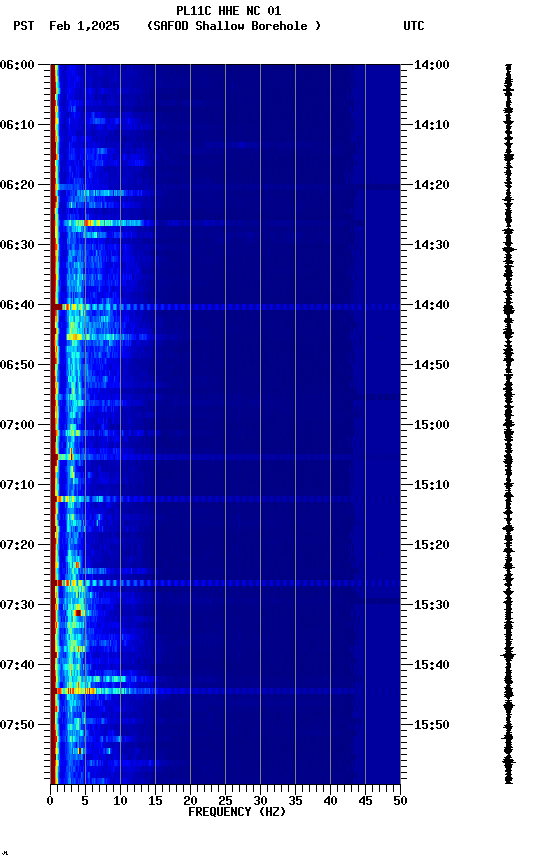The image size is (552, 864).
Task: Click the title text "PL11C HHE NC 01"
Action: [x=229, y=10]
